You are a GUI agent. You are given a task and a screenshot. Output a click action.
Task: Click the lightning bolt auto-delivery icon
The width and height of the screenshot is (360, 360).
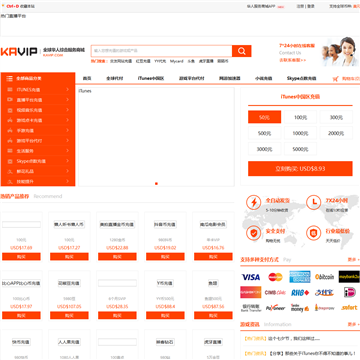click(x=254, y=202)
